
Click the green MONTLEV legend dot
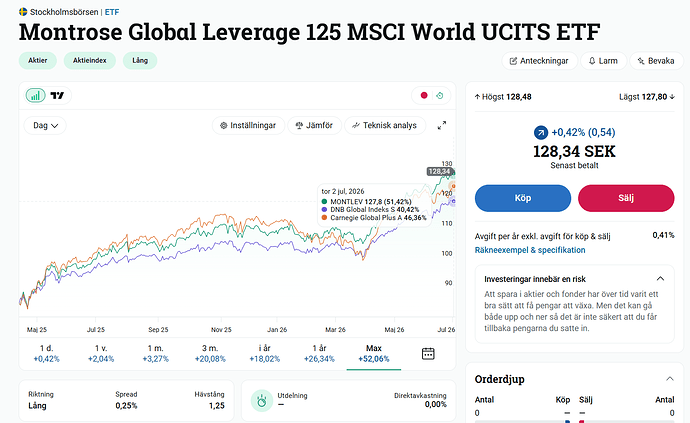coord(324,202)
